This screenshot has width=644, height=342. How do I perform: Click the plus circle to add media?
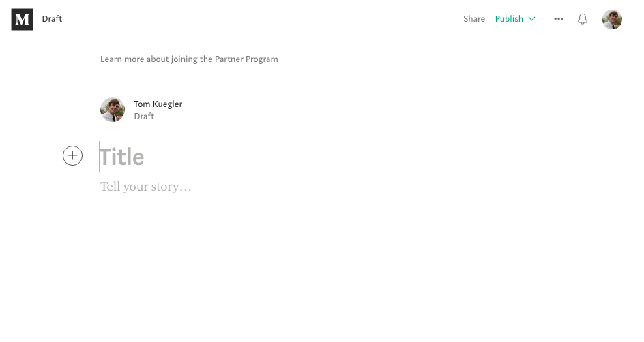(x=73, y=156)
